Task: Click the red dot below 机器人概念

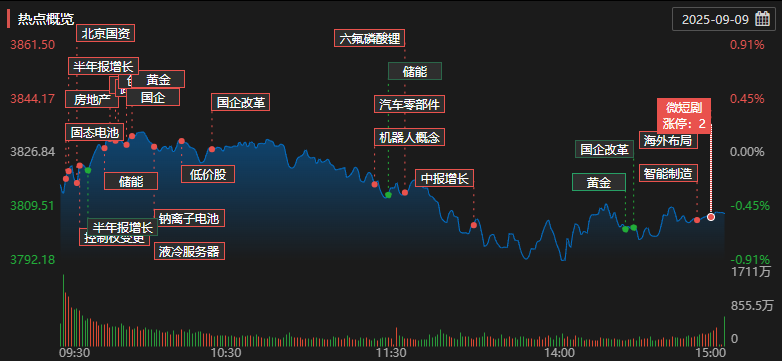Action: [375, 184]
